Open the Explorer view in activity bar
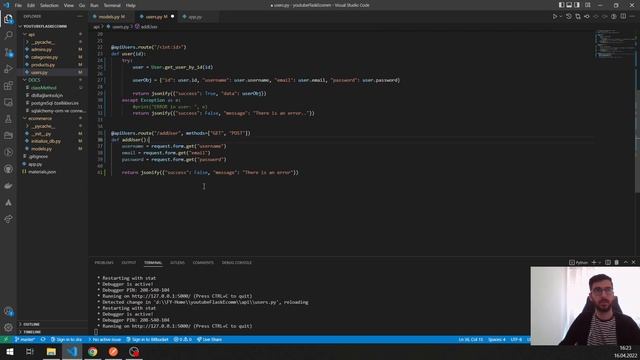 click(x=8, y=19)
